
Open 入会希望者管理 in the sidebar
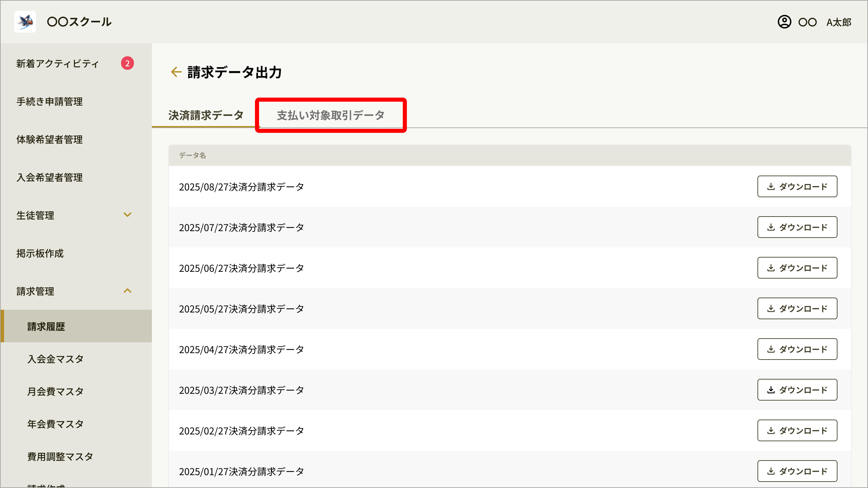[50, 178]
